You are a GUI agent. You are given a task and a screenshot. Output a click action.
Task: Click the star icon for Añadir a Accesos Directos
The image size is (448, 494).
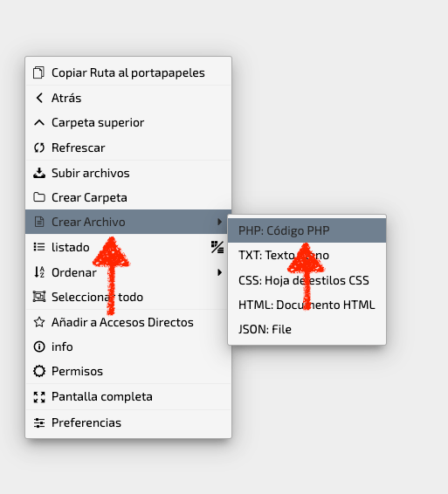[39, 322]
